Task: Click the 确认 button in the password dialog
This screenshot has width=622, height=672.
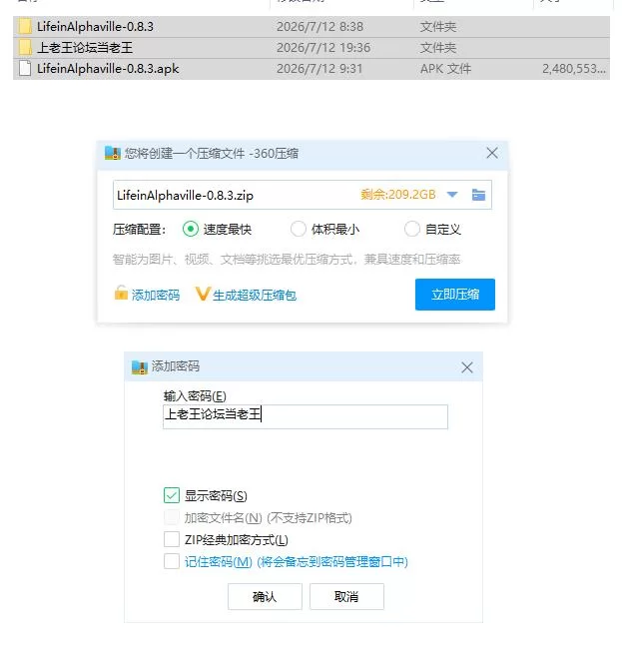Action: pos(265,596)
